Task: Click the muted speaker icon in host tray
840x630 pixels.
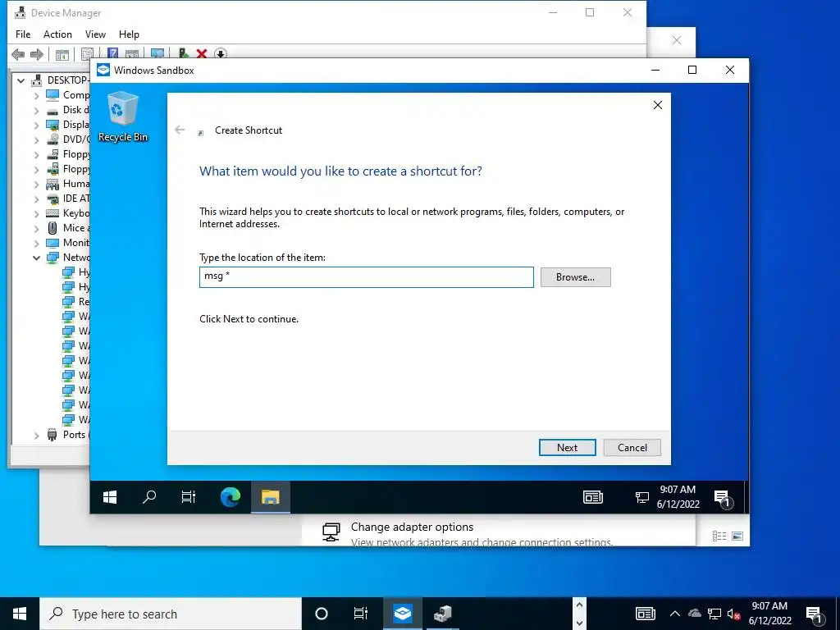Action: (734, 614)
